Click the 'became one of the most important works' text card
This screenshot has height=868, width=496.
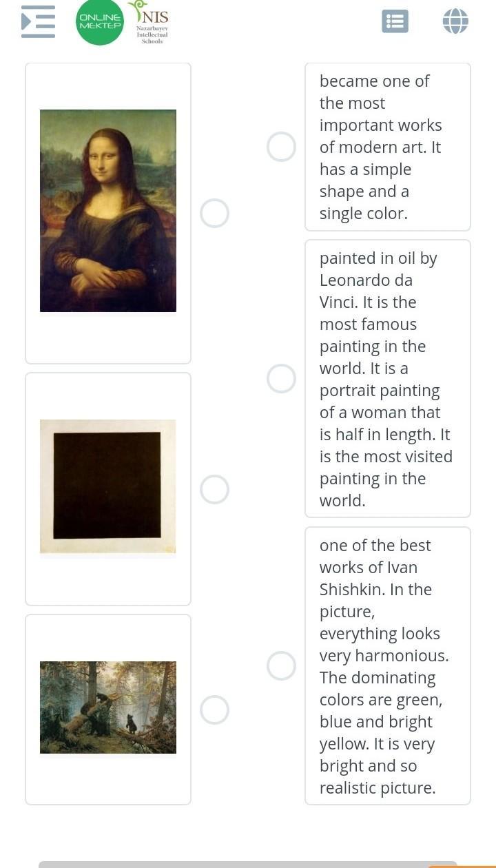pos(387,147)
